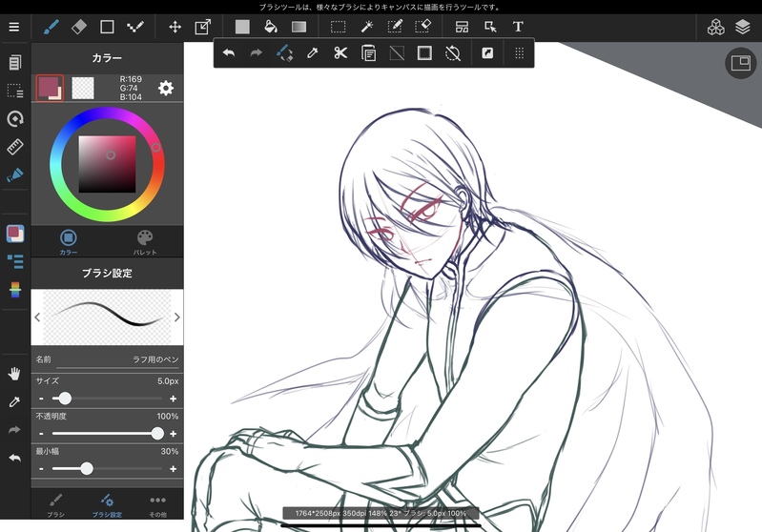Click the sidebar Undo arrow
762x532 pixels.
tap(14, 459)
